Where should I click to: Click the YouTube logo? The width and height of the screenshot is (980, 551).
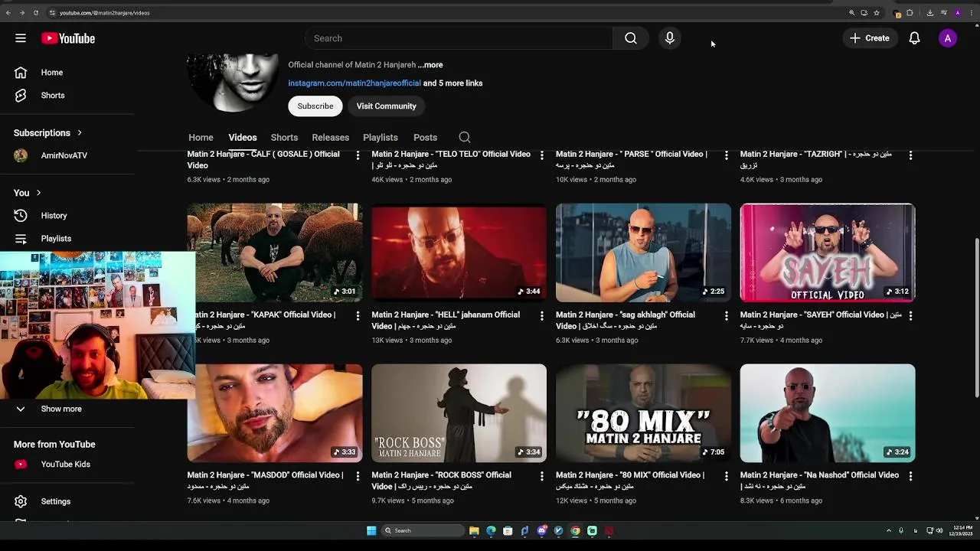[68, 38]
